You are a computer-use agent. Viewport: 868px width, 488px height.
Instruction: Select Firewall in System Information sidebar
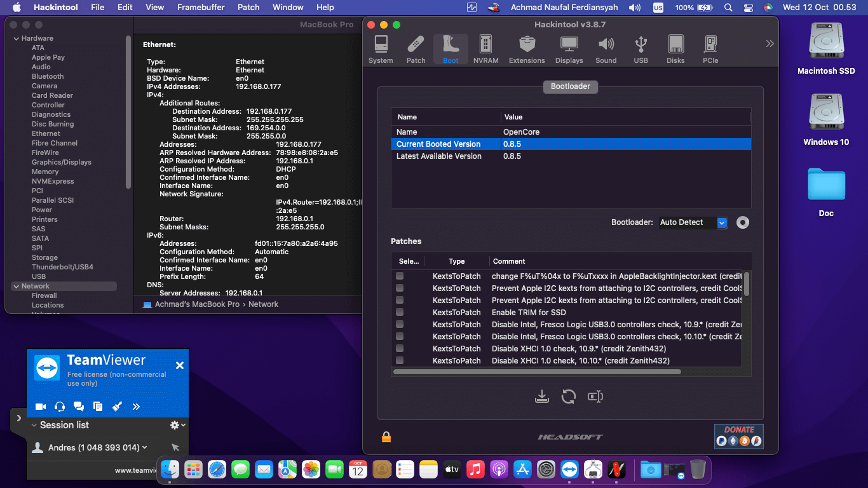44,295
